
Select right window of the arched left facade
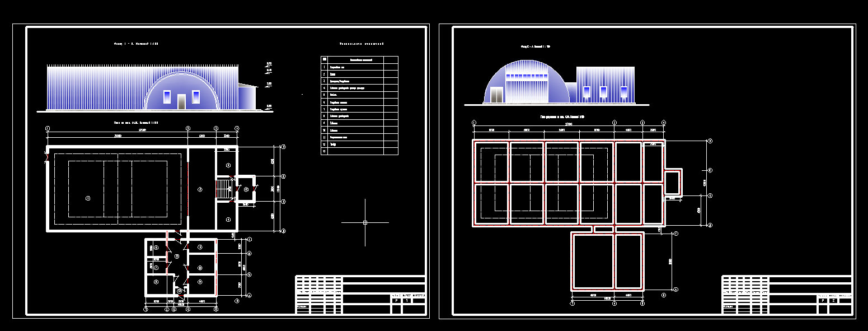[x=196, y=97]
